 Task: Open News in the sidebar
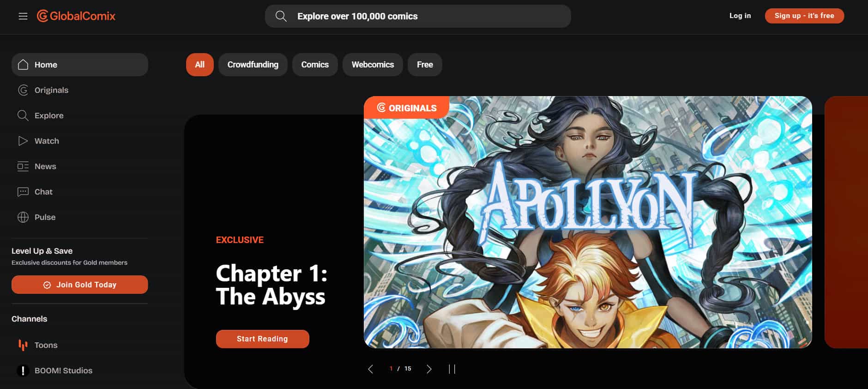coord(80,166)
